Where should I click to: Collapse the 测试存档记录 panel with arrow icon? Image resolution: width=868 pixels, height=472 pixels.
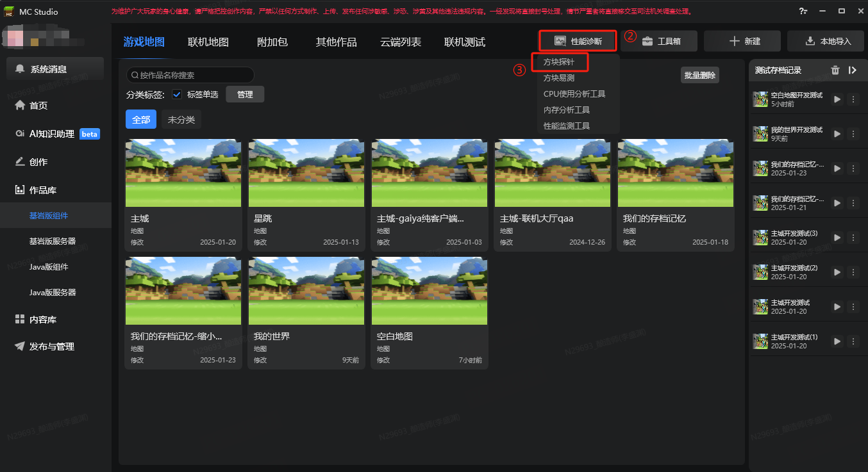click(852, 70)
